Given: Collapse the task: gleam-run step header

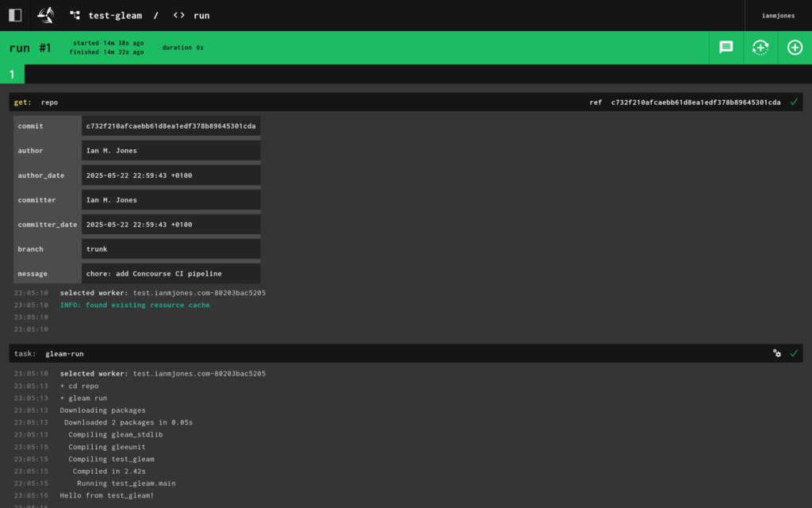Looking at the screenshot, I should tap(405, 353).
